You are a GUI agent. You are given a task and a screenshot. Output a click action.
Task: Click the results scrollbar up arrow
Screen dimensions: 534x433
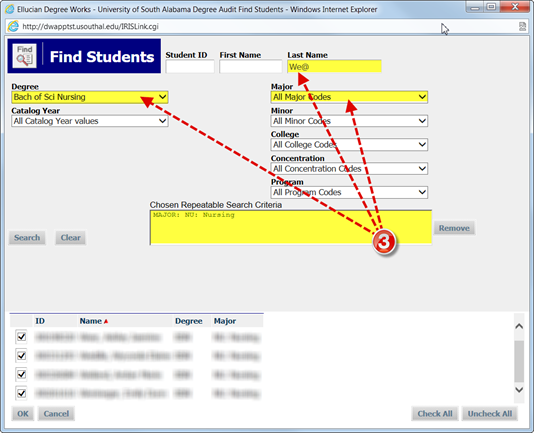pyautogui.click(x=519, y=326)
